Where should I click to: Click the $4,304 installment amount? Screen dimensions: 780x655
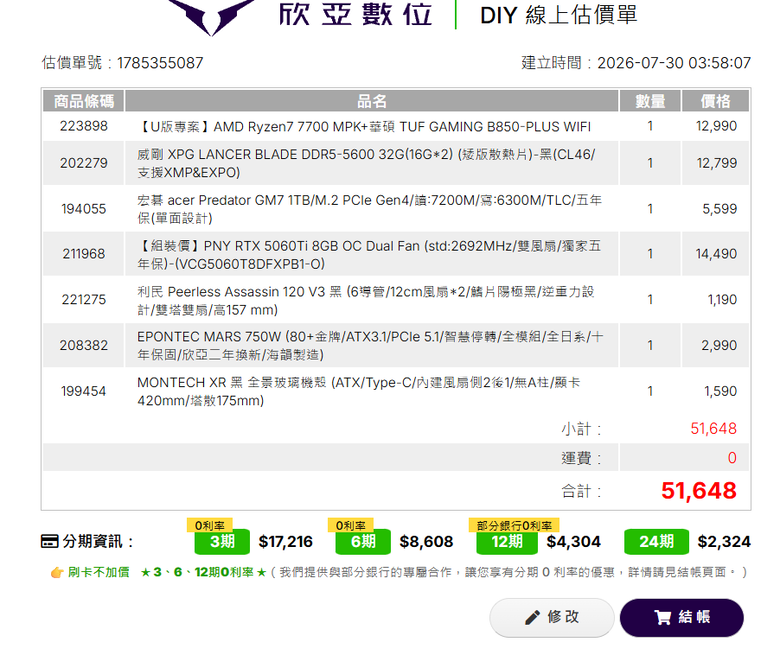pyautogui.click(x=574, y=542)
